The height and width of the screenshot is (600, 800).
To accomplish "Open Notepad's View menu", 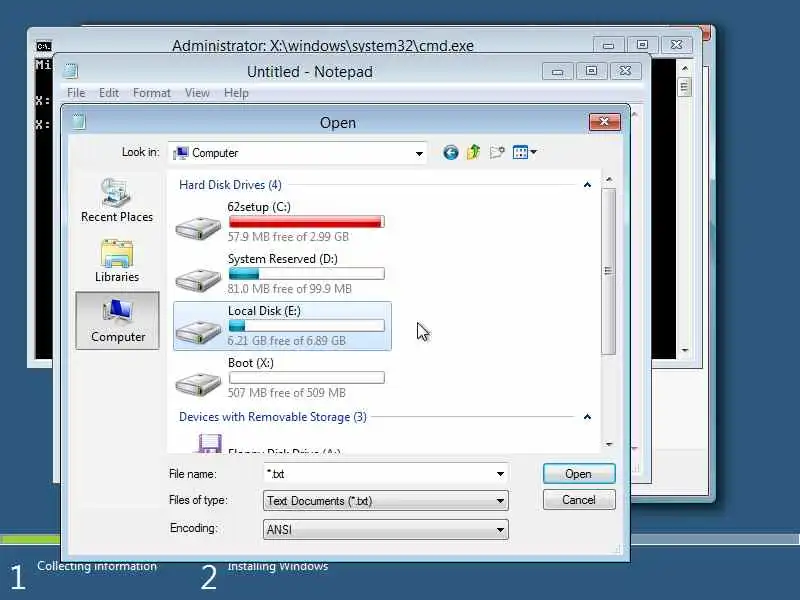I will (x=197, y=93).
